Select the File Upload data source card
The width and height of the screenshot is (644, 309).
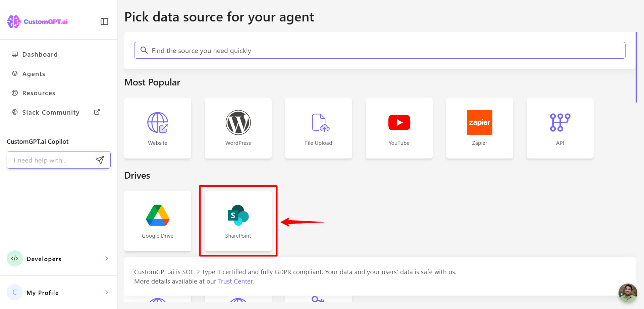tap(319, 128)
